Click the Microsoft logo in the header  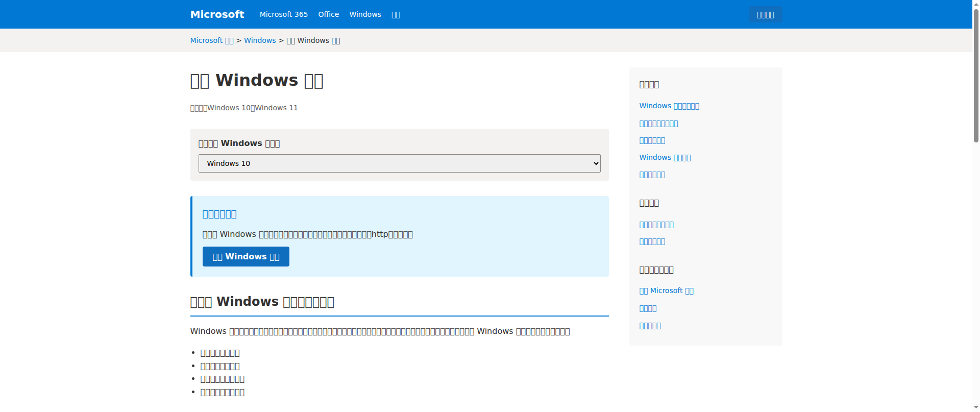(217, 14)
